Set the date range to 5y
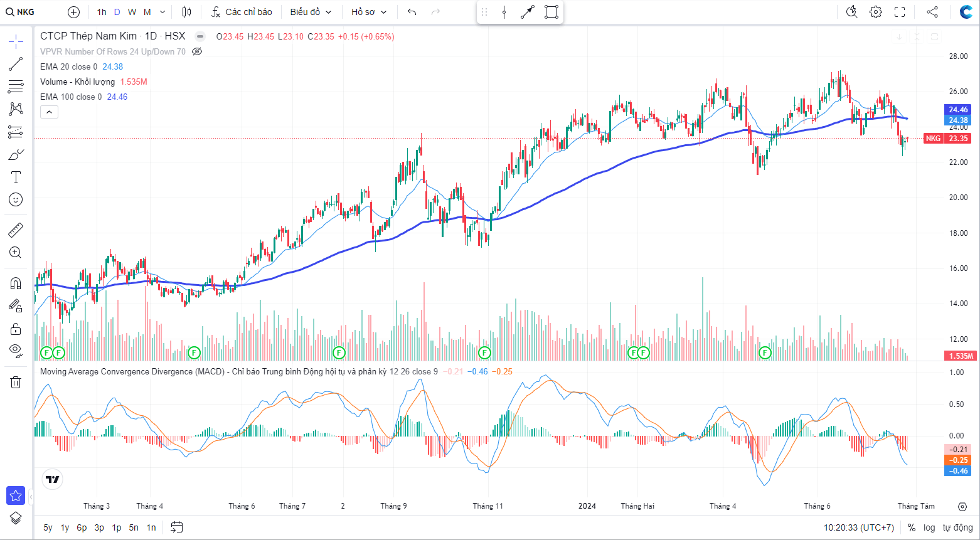Image resolution: width=980 pixels, height=540 pixels. 48,527
